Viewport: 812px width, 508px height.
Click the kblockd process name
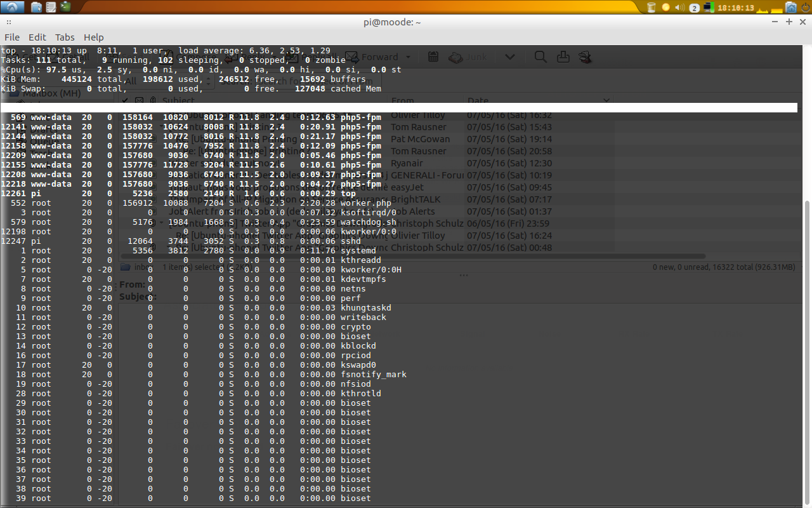(x=358, y=346)
